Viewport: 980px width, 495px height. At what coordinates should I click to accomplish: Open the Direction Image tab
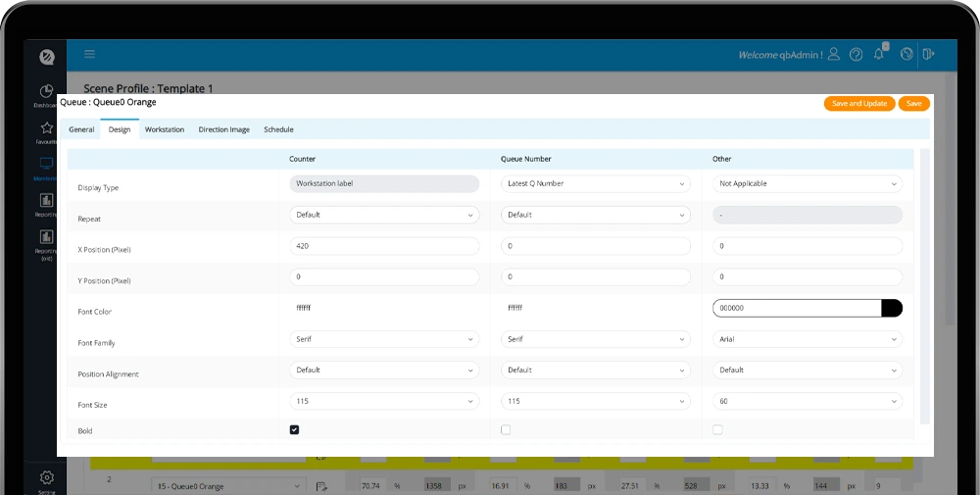point(223,129)
